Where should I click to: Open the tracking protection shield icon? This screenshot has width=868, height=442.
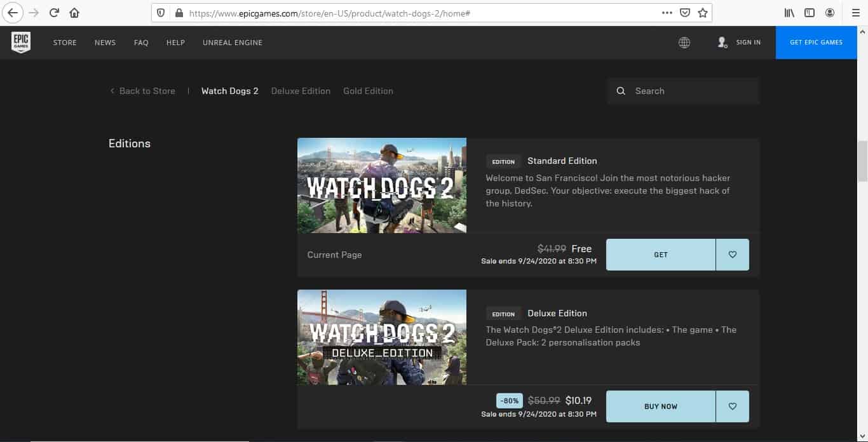tap(161, 13)
